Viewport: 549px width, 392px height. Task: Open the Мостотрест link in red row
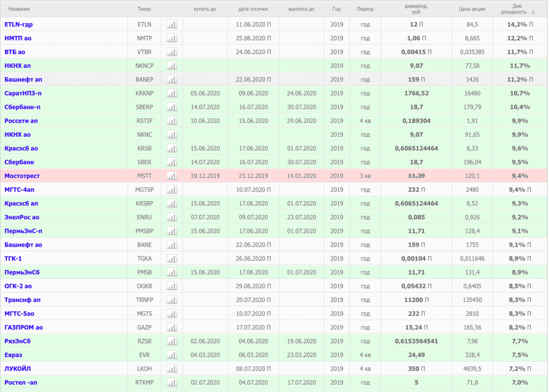[22, 176]
